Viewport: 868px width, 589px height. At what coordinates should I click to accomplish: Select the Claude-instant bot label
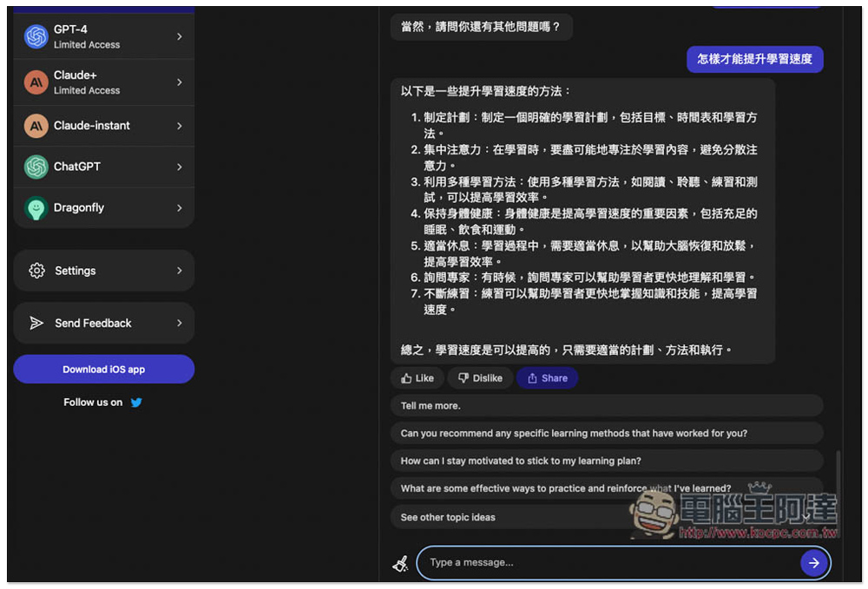pos(92,126)
